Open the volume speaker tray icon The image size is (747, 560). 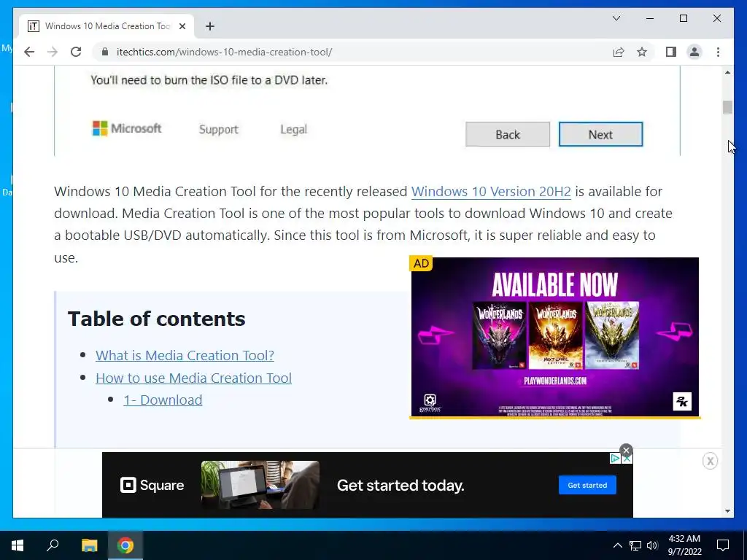coord(651,545)
